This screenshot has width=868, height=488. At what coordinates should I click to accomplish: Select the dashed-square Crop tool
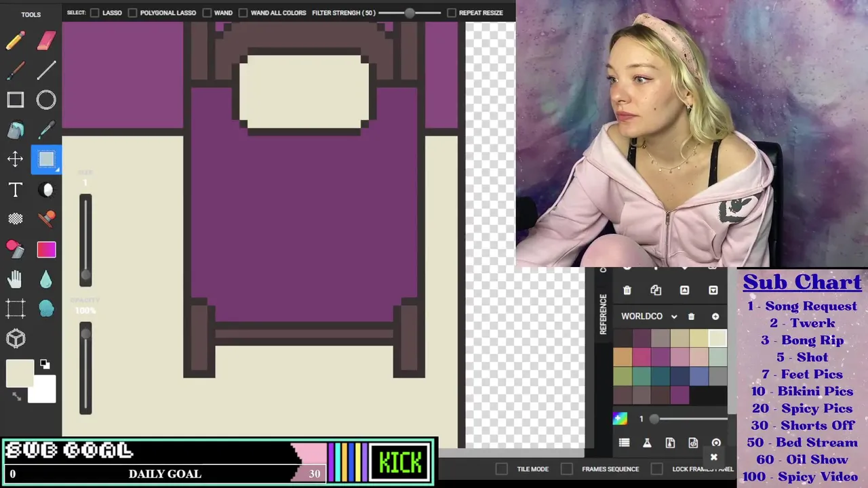tap(15, 308)
